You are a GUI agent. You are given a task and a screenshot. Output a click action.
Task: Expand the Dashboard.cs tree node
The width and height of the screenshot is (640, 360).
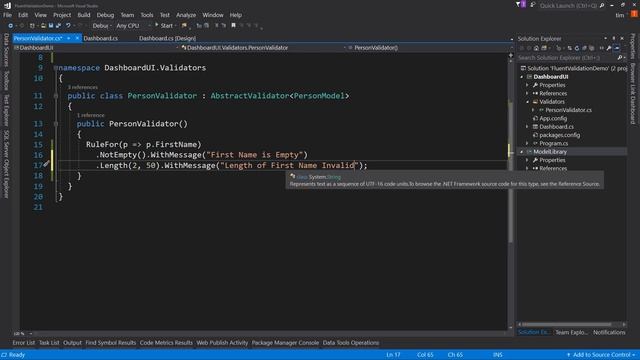(x=527, y=127)
